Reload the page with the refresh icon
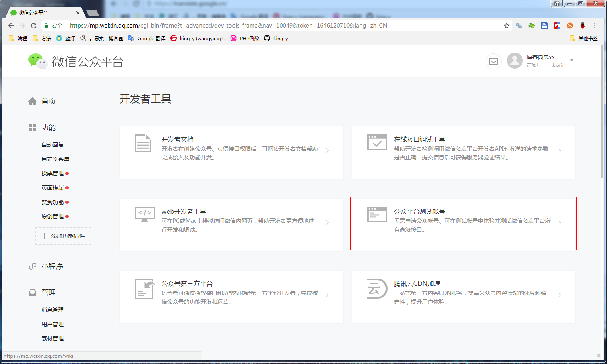The width and height of the screenshot is (607, 364). point(34,26)
